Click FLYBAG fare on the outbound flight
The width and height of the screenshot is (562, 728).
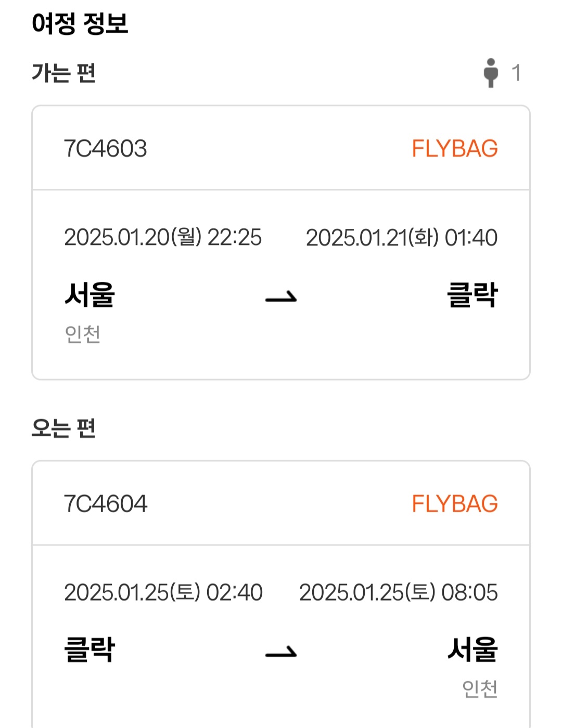coord(455,149)
